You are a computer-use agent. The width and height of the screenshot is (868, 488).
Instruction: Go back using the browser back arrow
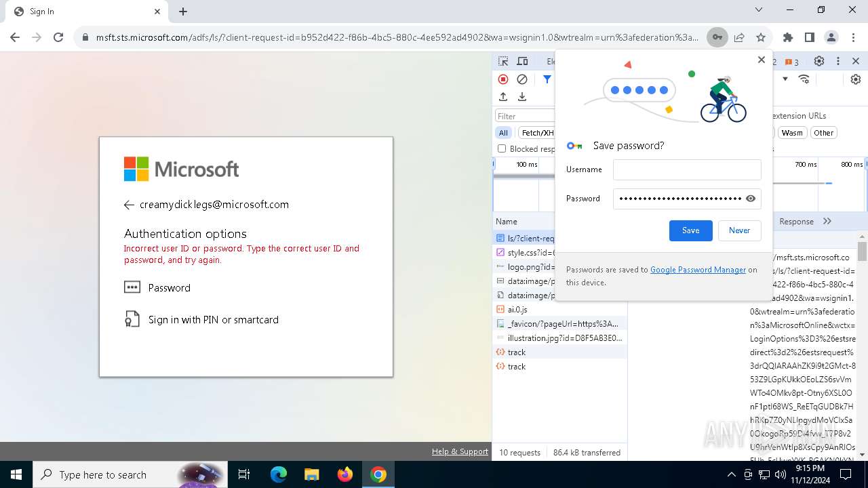tap(15, 37)
